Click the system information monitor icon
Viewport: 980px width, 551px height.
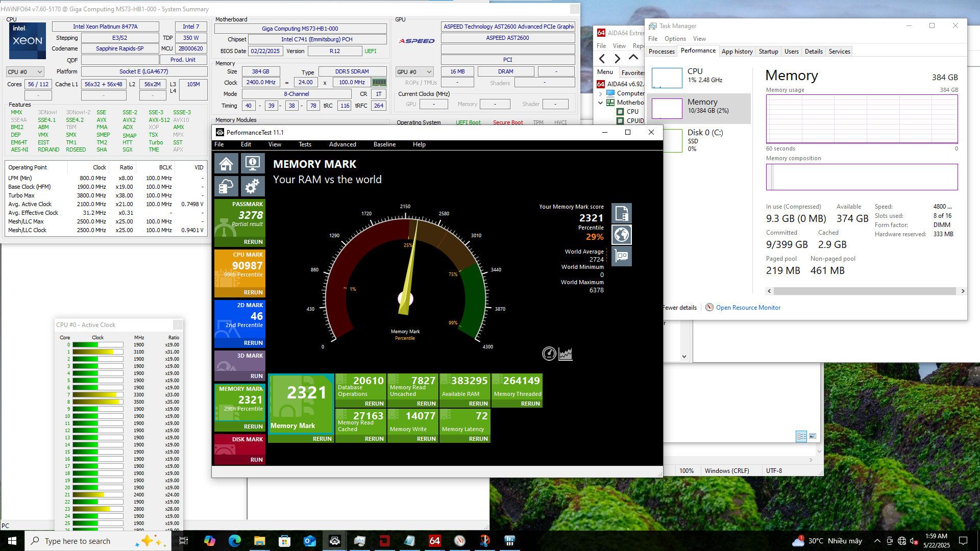(x=252, y=164)
